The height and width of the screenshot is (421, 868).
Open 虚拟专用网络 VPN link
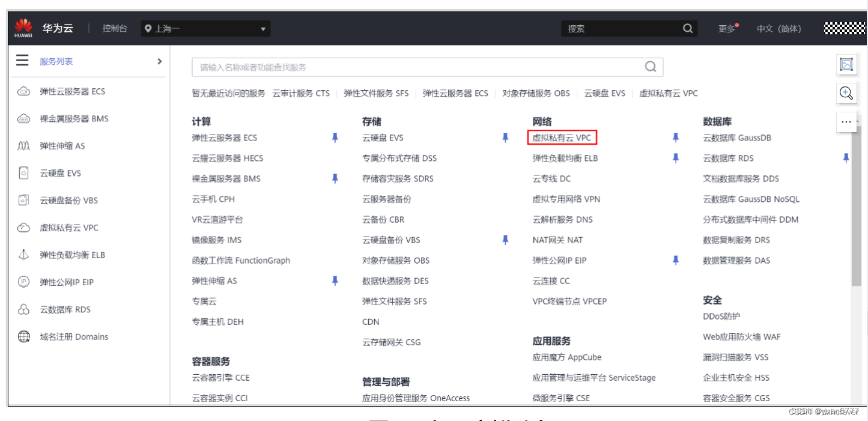pyautogui.click(x=566, y=199)
